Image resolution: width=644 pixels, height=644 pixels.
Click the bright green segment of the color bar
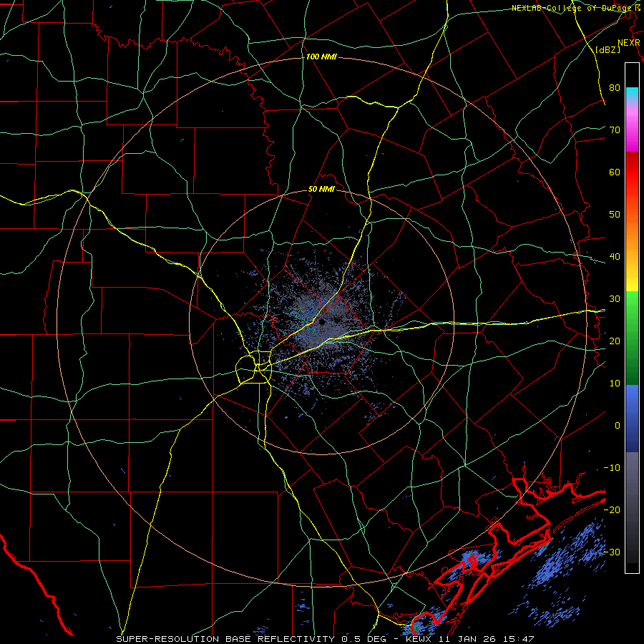click(x=632, y=304)
